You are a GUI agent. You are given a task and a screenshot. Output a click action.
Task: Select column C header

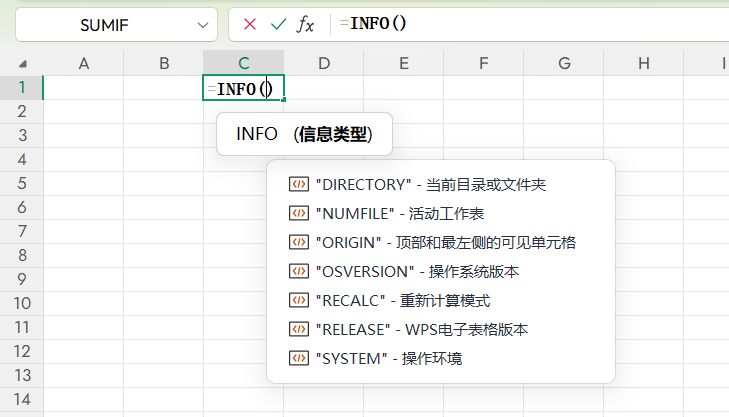(244, 63)
